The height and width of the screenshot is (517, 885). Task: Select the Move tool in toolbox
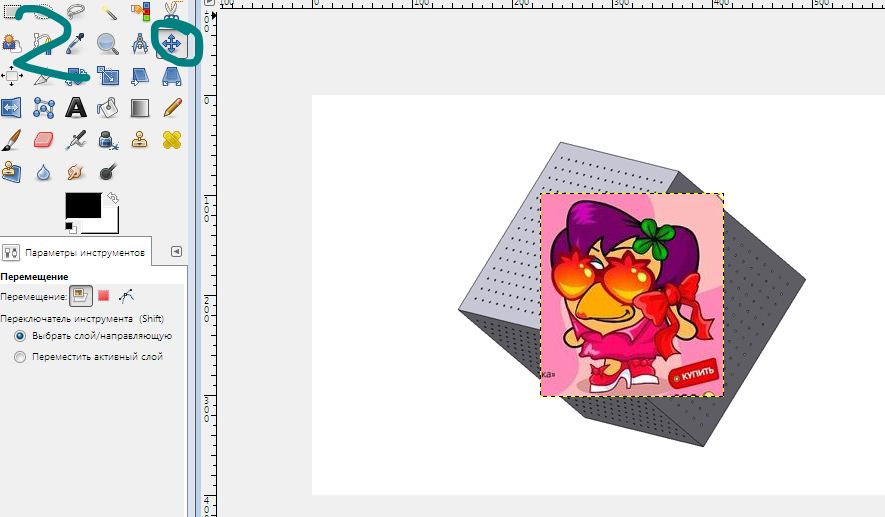pos(172,43)
